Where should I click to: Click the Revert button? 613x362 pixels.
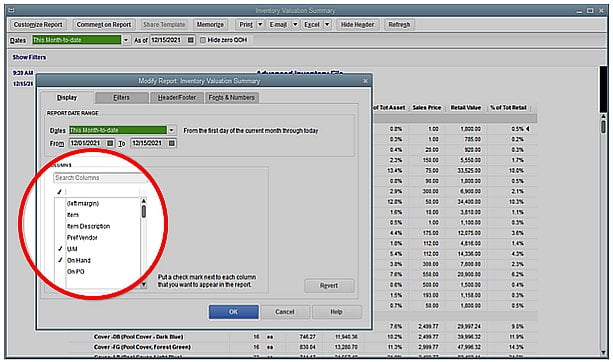pyautogui.click(x=329, y=286)
